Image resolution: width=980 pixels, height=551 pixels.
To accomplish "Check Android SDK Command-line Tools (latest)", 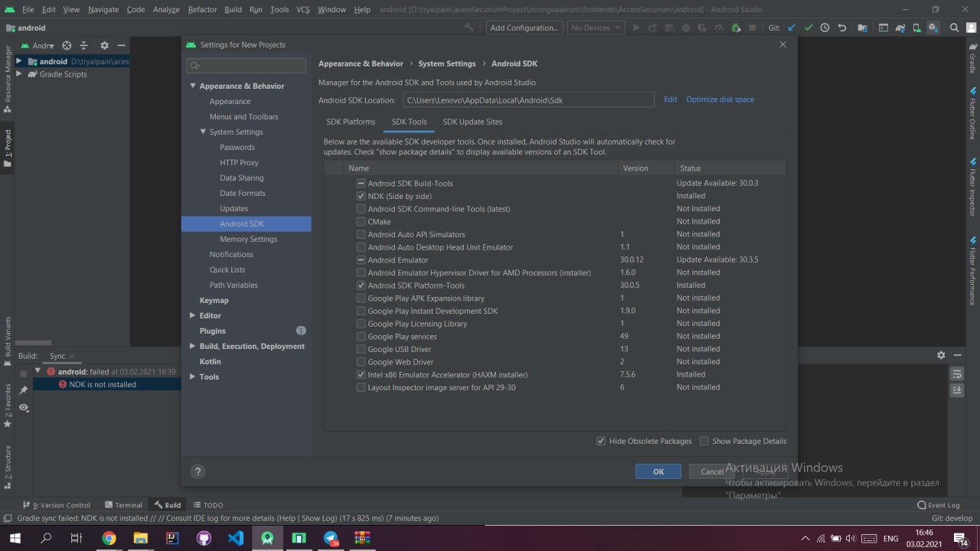I will tap(361, 209).
